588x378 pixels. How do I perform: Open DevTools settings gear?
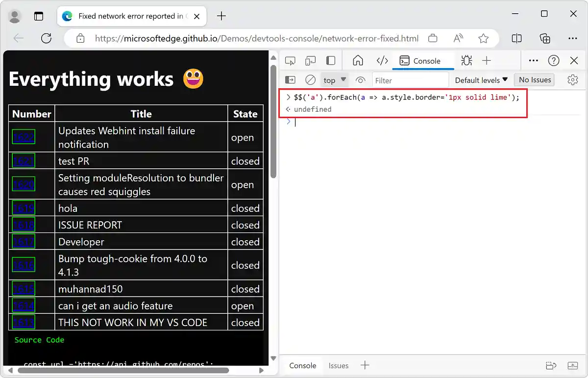point(572,79)
